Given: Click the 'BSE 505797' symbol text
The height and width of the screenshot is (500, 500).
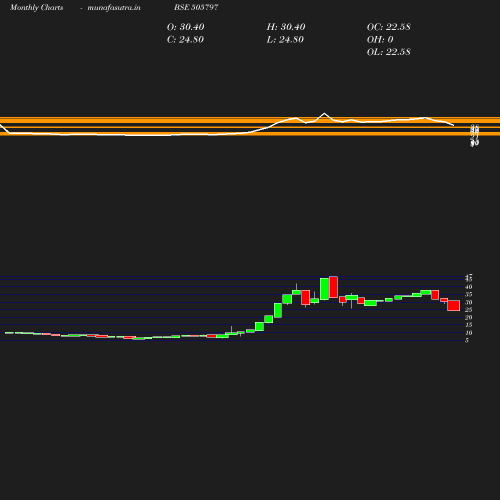Looking at the screenshot, I should 196,7.
